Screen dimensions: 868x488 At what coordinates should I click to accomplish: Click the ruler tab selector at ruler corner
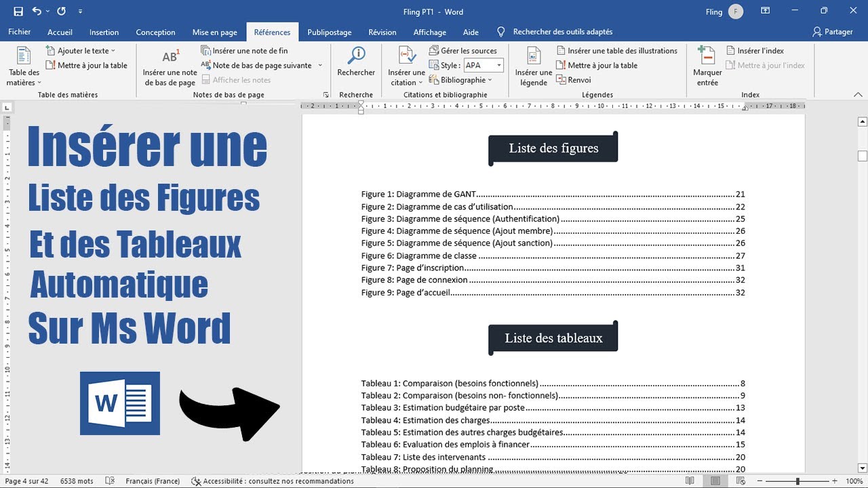pos(7,107)
